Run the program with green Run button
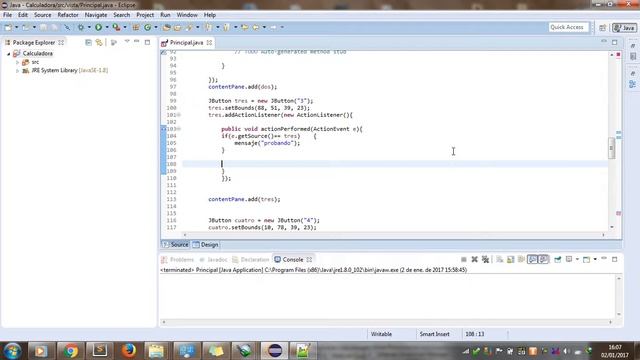 pos(98,27)
